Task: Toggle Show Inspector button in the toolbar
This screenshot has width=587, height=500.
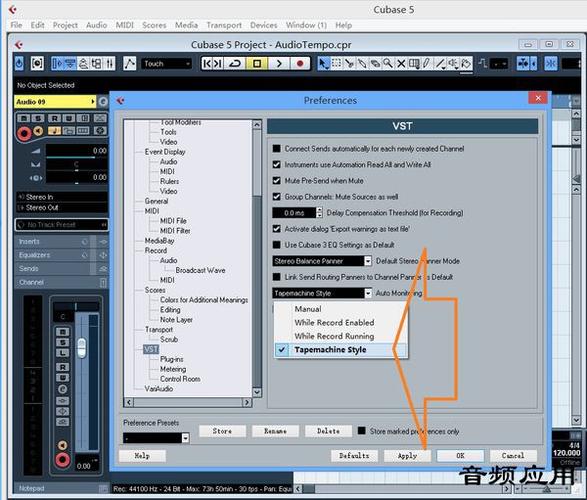Action: [57, 64]
